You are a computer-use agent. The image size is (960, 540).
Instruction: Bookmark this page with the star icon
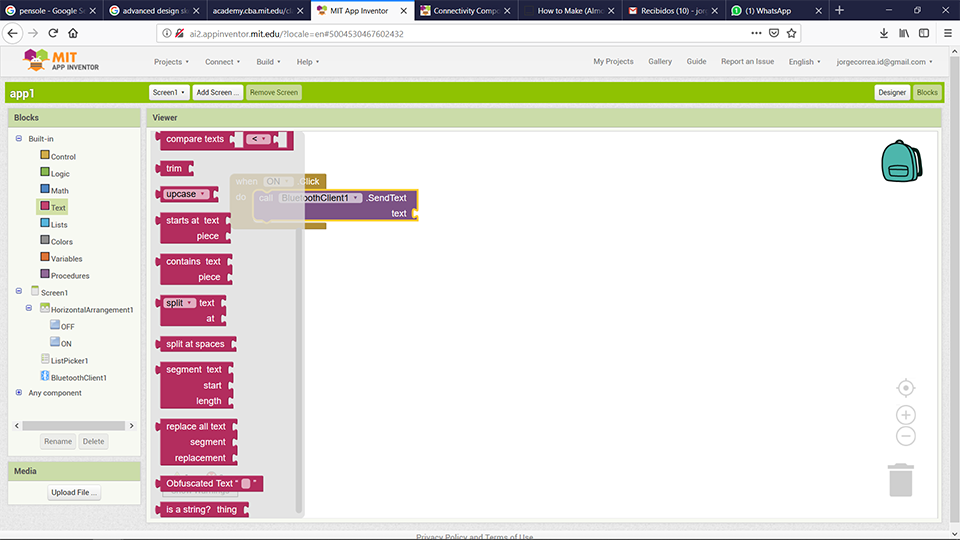792,33
